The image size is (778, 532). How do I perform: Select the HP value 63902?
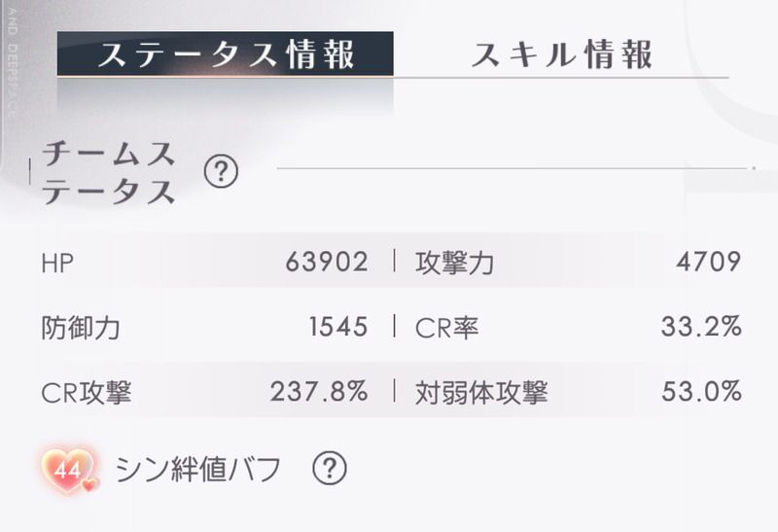pos(327,261)
